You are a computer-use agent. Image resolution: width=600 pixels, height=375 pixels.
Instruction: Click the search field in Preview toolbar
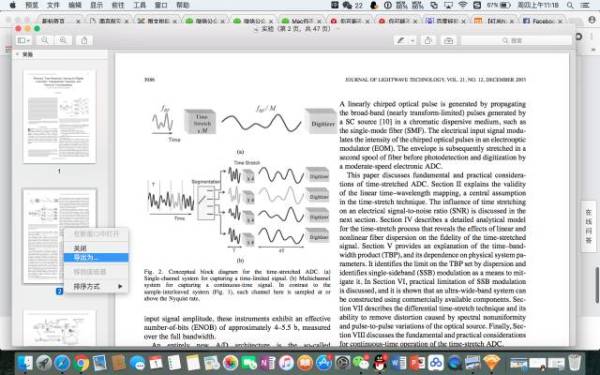516,40
